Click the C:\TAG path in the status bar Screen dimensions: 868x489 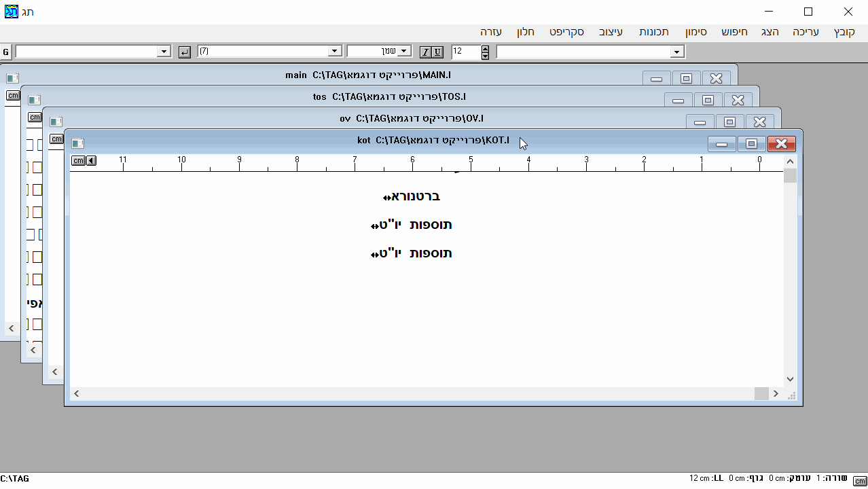(x=14, y=479)
